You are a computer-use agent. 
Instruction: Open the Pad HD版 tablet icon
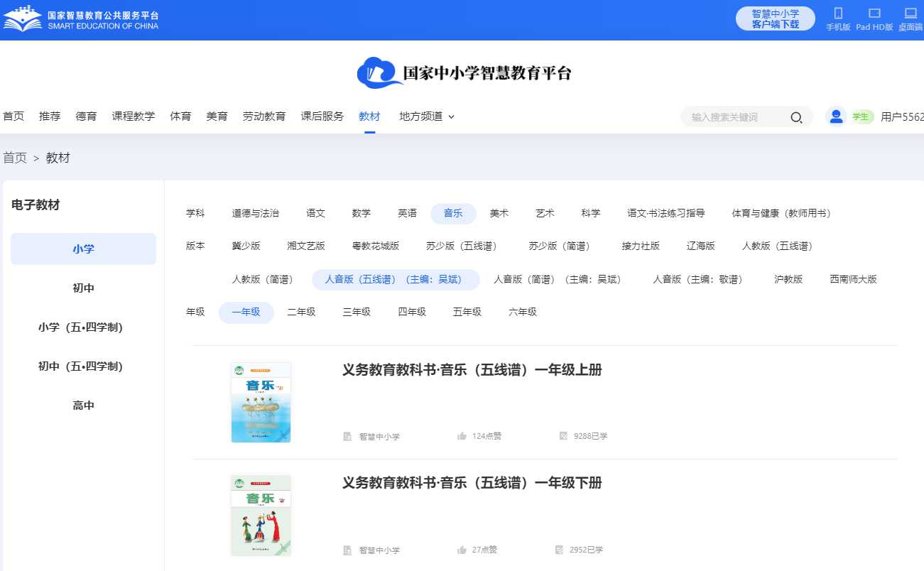coord(874,13)
